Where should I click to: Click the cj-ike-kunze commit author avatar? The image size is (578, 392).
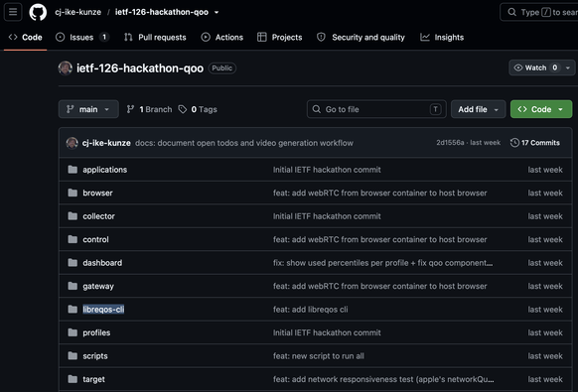(x=72, y=143)
